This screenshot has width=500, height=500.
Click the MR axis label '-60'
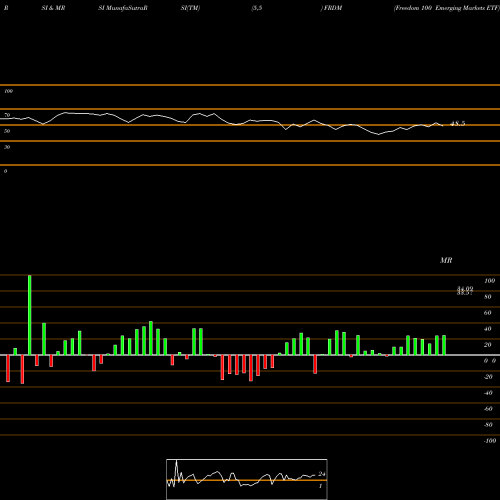coord(488,409)
